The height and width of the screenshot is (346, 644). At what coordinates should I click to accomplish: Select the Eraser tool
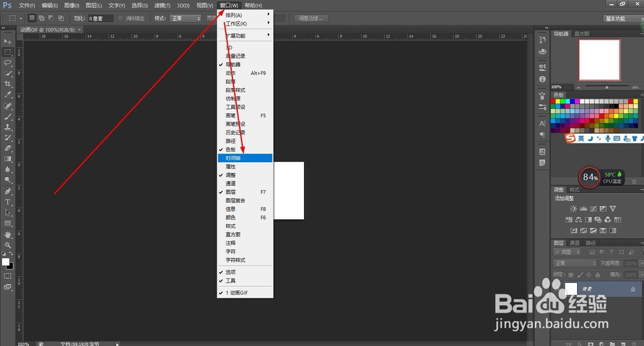[7, 149]
